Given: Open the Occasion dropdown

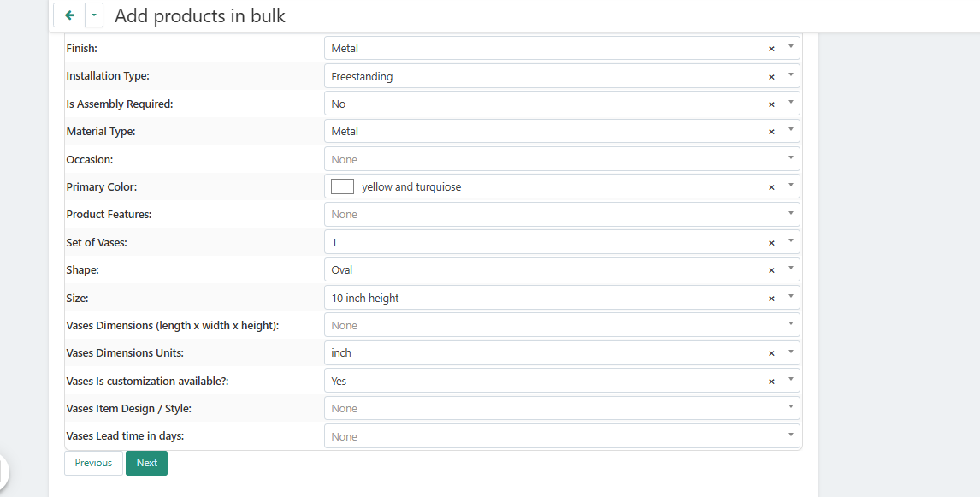Looking at the screenshot, I should click(x=562, y=159).
